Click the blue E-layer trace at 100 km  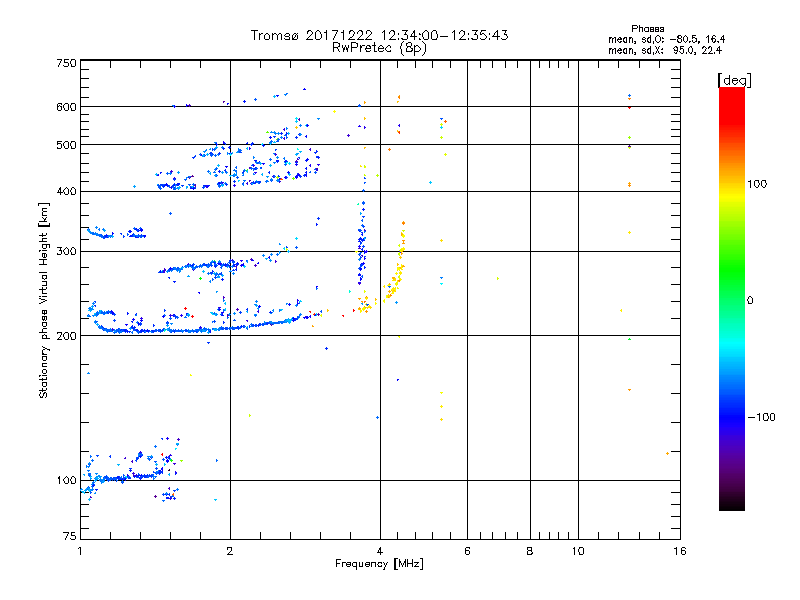128,478
